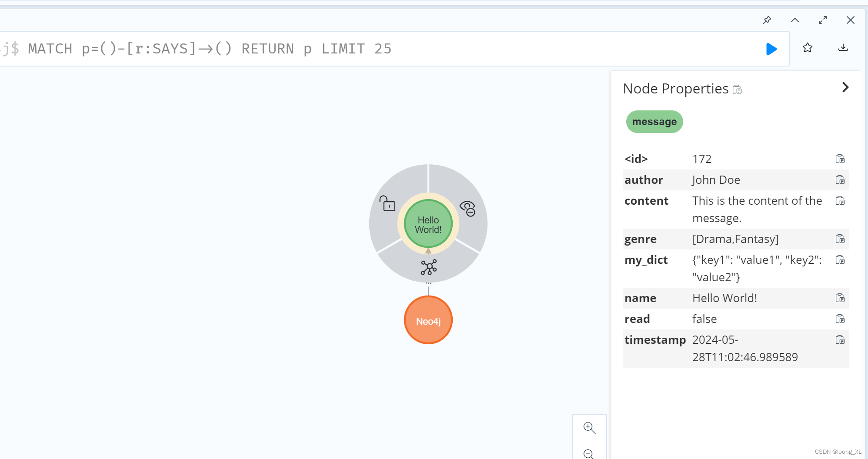868x459 pixels.
Task: Select the orange Neo4j node
Action: (428, 320)
